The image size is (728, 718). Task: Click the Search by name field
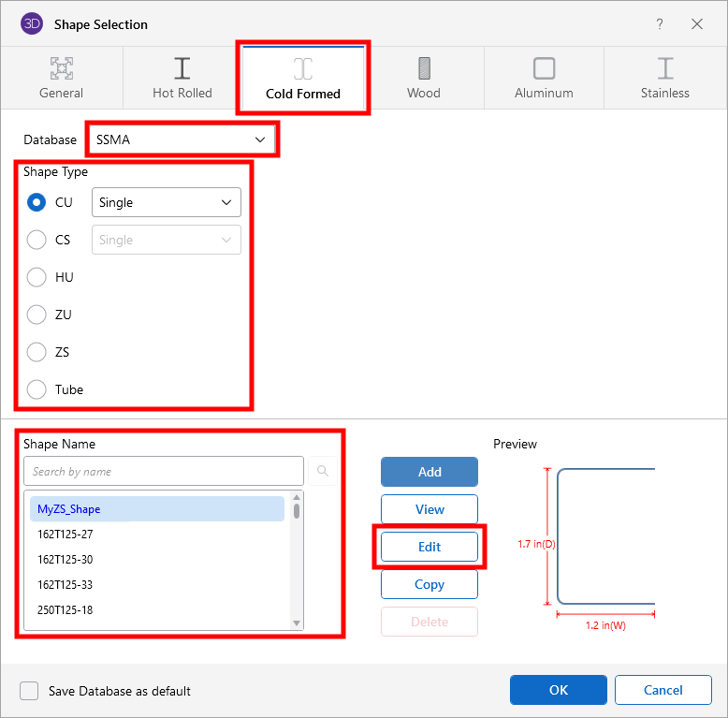pos(164,472)
